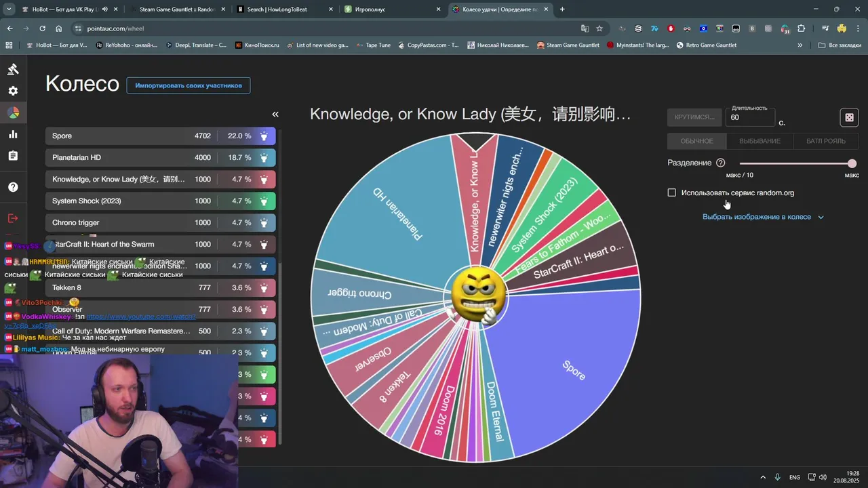
Task: Click the browser back arrow
Action: click(9, 28)
